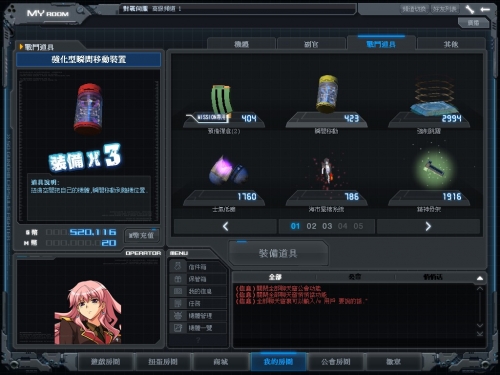This screenshot has width=500, height=375.
Task: Select the green spare magazine item
Action: 222,101
